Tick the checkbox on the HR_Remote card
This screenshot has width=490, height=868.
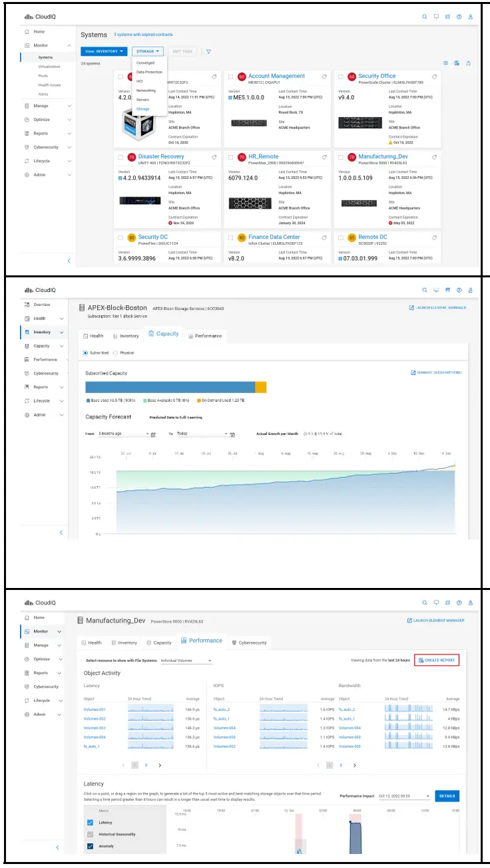pyautogui.click(x=230, y=158)
